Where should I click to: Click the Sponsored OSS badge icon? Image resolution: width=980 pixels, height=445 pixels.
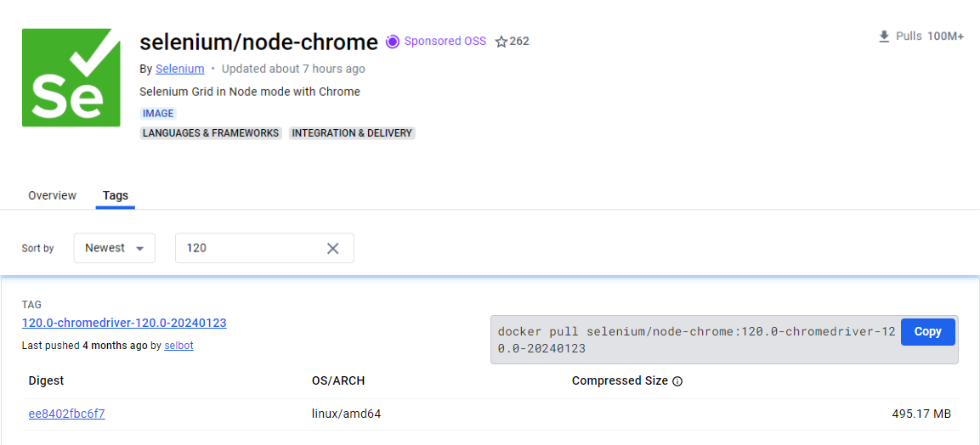tap(393, 42)
